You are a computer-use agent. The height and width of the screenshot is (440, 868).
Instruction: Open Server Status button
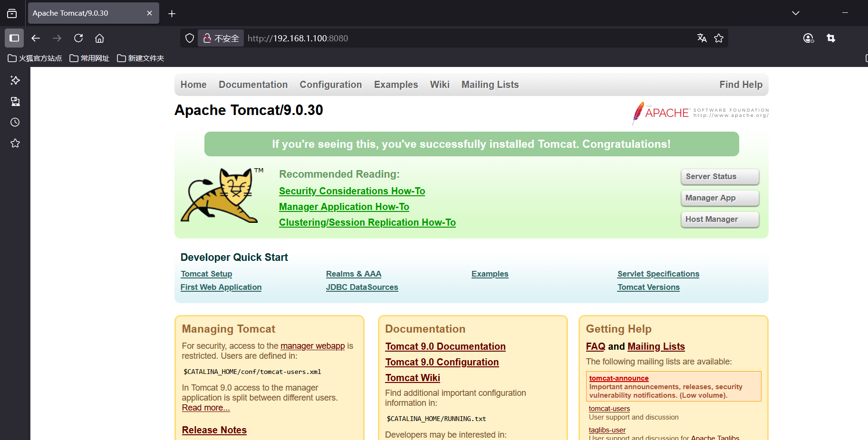pos(720,176)
